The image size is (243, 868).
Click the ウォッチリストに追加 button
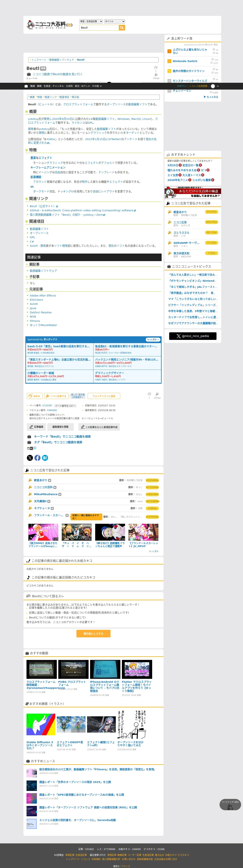coord(104,396)
